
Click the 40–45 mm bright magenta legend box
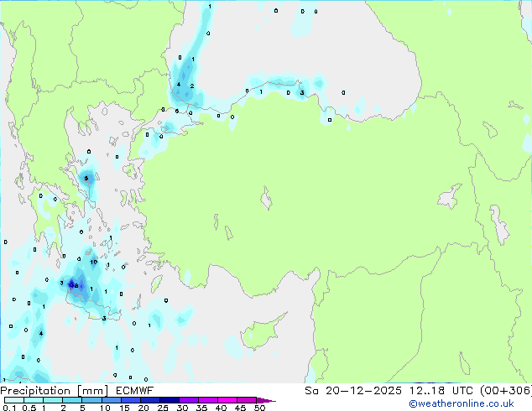click(227, 400)
